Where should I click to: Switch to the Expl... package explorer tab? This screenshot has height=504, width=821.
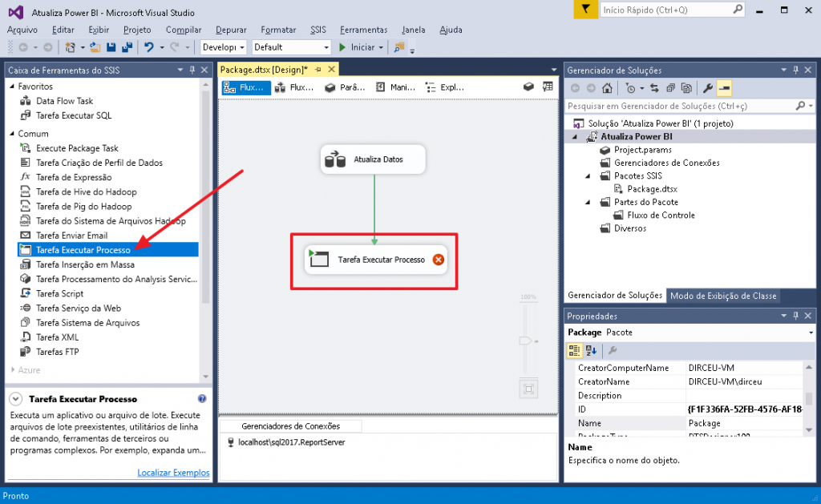point(444,87)
